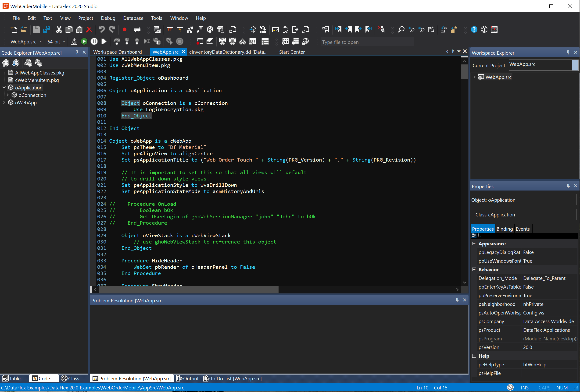This screenshot has width=580, height=392.
Task: Click the color palette theme icon
Action: click(x=210, y=30)
